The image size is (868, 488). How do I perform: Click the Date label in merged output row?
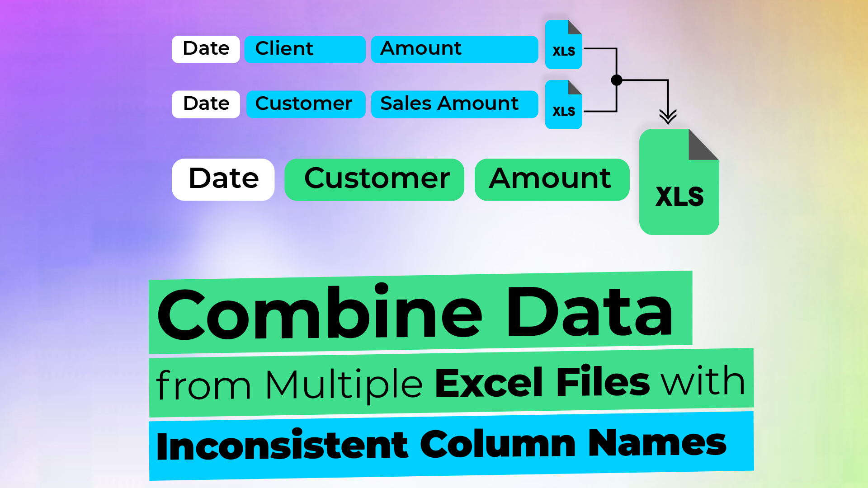(224, 178)
